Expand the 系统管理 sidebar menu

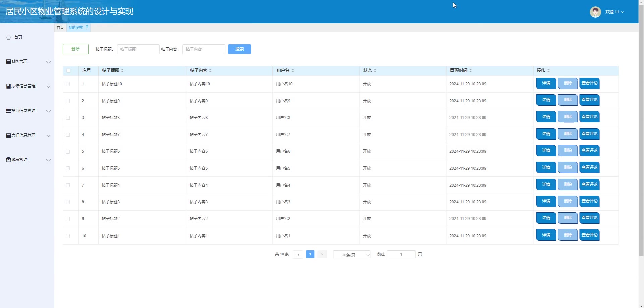click(x=28, y=62)
